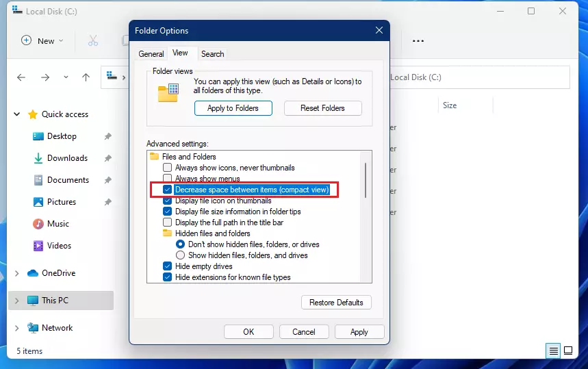Select Don't show hidden files, folders, or drives
Screen dimensions: 588x369
(x=181, y=244)
